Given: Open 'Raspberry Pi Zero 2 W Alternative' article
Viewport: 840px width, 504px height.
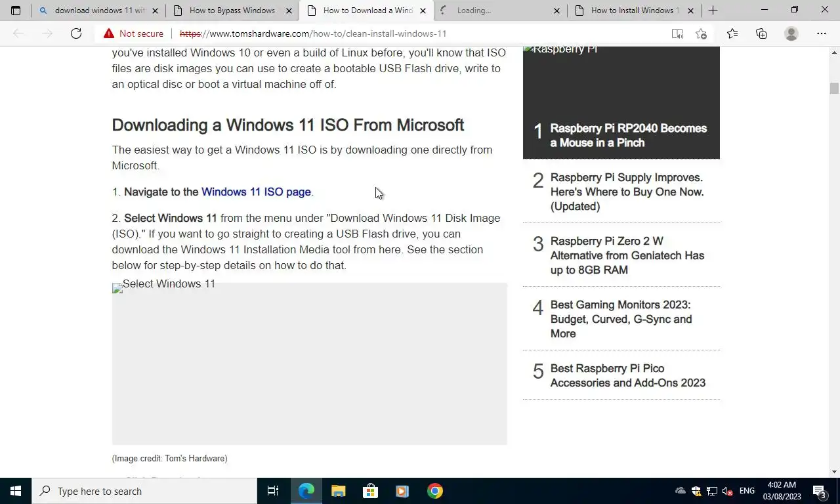Looking at the screenshot, I should click(x=627, y=255).
